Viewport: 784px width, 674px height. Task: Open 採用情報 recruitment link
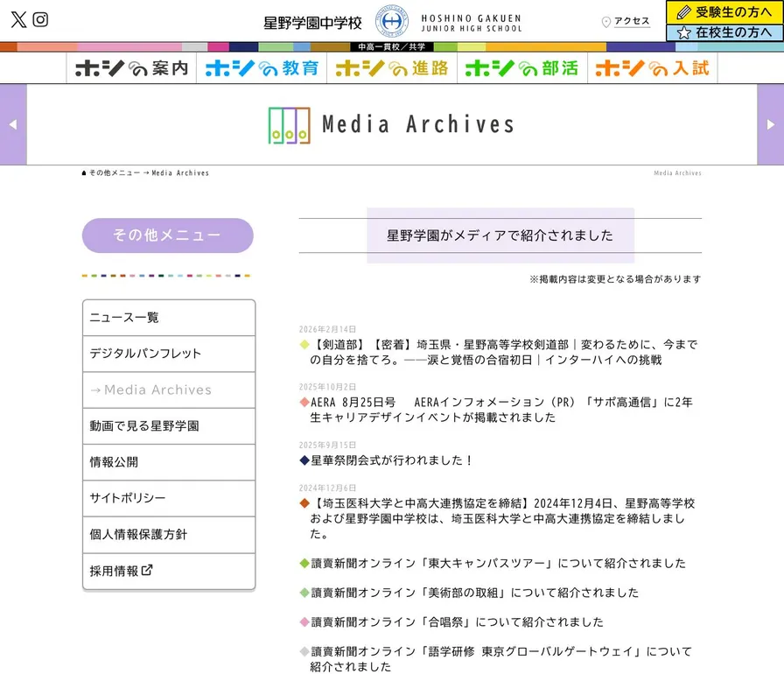(169, 571)
